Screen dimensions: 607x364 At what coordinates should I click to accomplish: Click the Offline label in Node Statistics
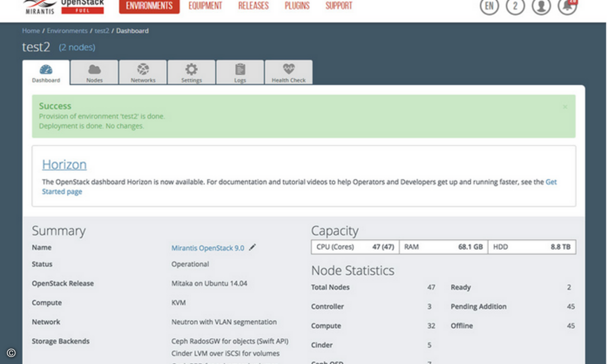pos(462,326)
